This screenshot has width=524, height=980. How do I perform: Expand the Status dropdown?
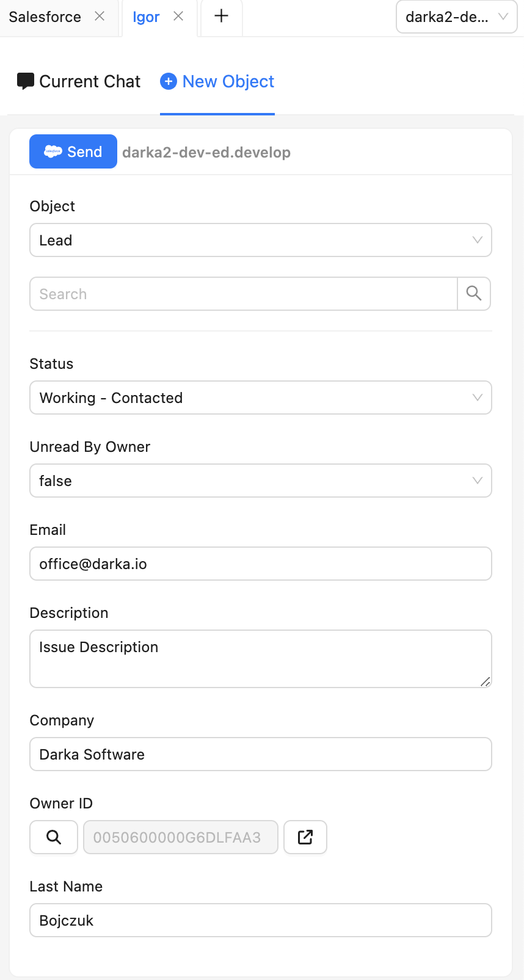[261, 398]
